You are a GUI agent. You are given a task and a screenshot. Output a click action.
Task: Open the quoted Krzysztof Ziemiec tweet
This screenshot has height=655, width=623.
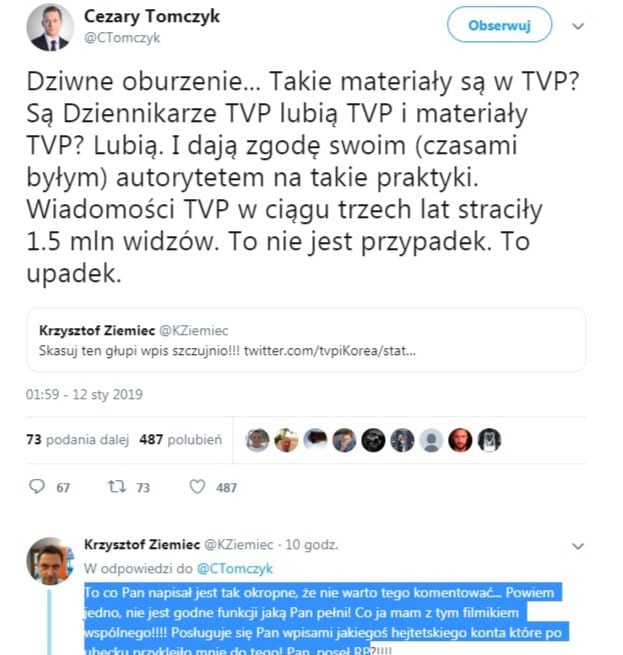306,340
